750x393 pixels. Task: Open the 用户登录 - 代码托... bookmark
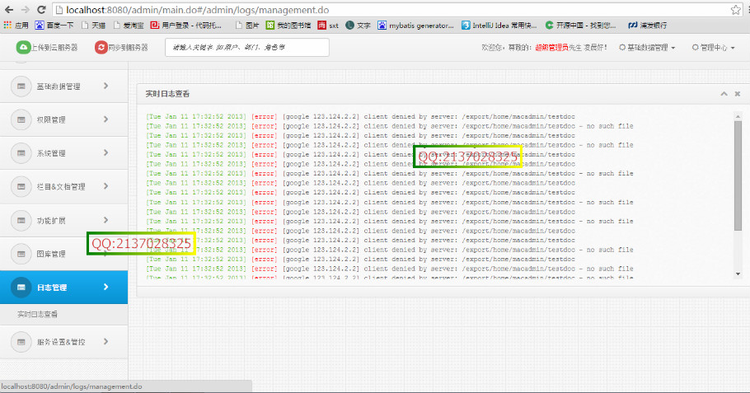click(186, 25)
